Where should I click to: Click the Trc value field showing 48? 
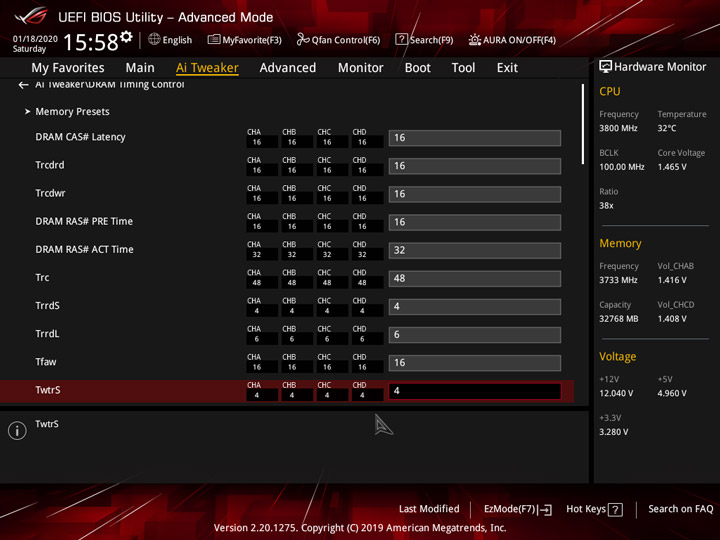(475, 278)
